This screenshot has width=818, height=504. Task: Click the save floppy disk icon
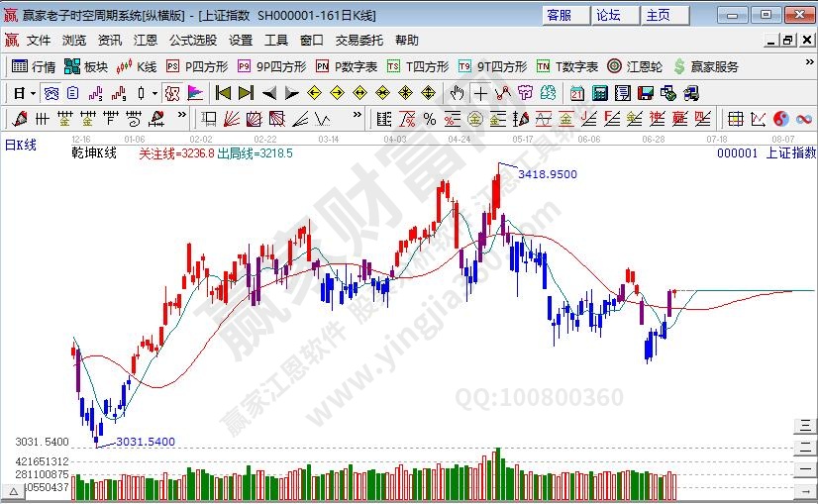pyautogui.click(x=645, y=93)
